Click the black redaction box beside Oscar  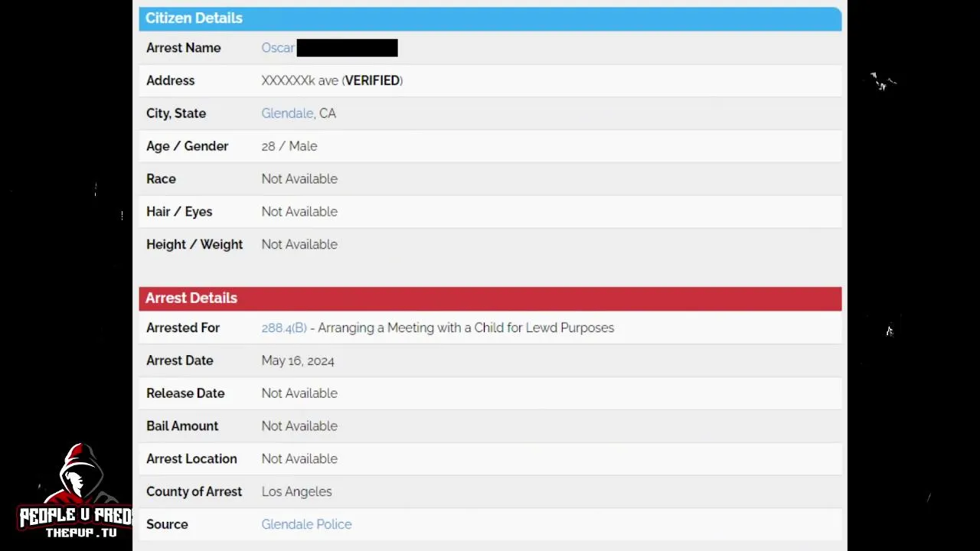347,48
